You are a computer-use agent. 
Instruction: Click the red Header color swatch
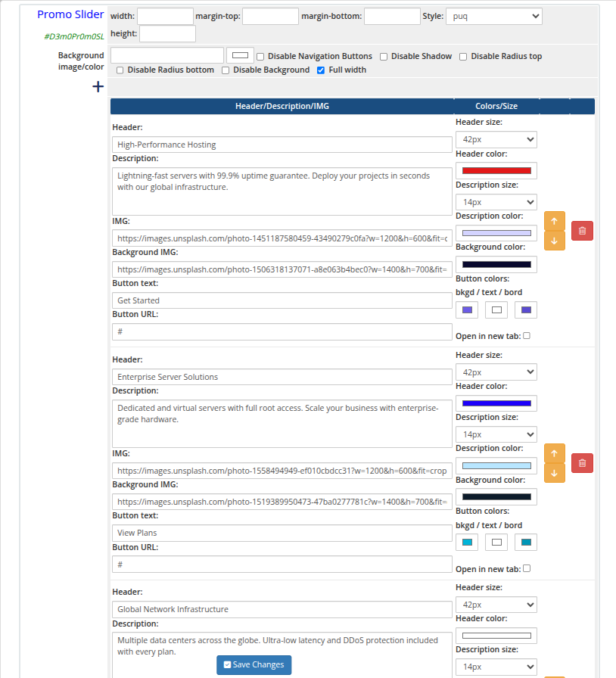pyautogui.click(x=496, y=170)
